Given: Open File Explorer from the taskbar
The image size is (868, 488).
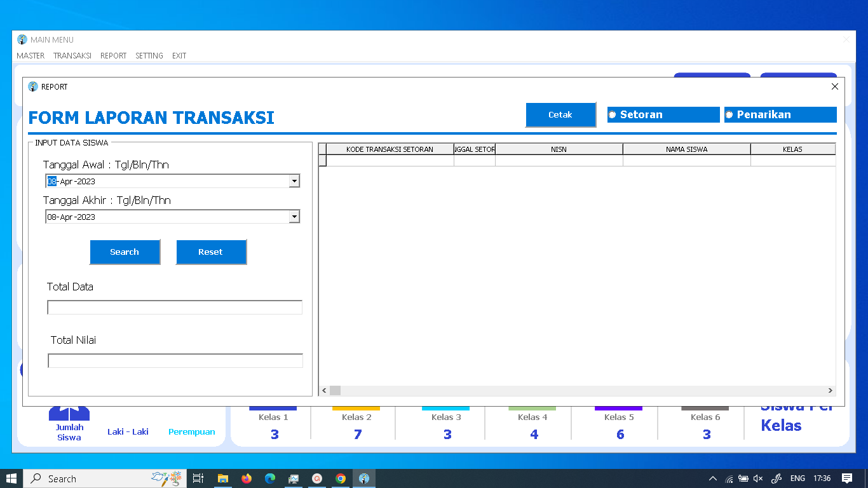Looking at the screenshot, I should coord(221,478).
